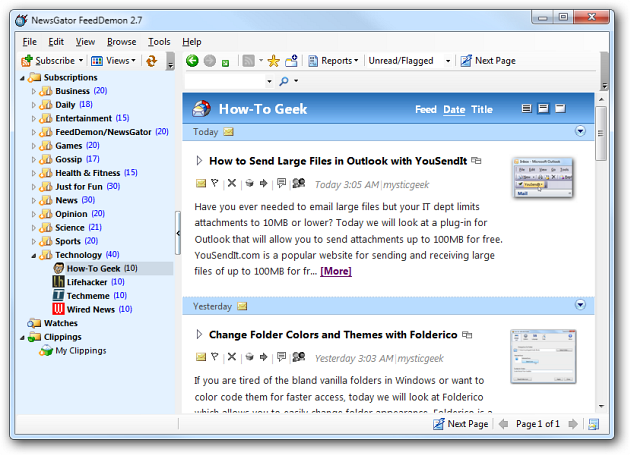630x455 pixels.
Task: Open the Views dropdown
Action: click(x=113, y=61)
